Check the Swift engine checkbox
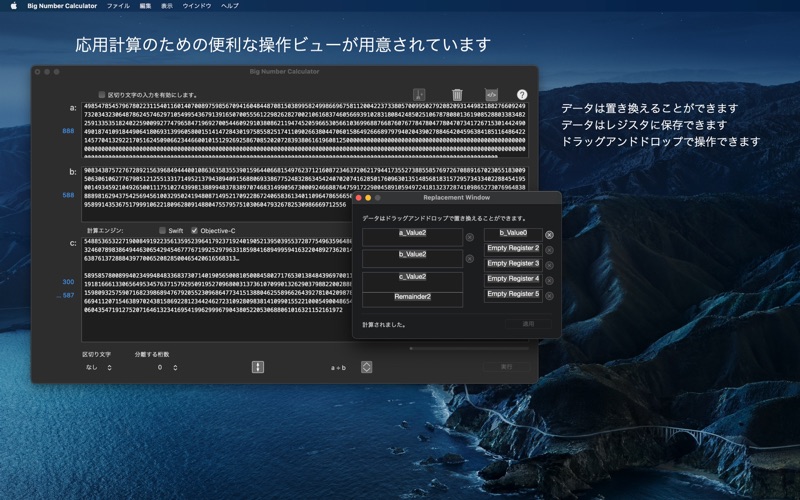This screenshot has width=800, height=500. pyautogui.click(x=163, y=230)
